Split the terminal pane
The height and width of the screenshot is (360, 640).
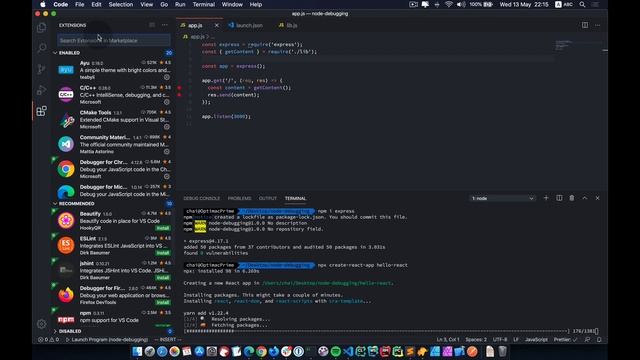coord(559,198)
